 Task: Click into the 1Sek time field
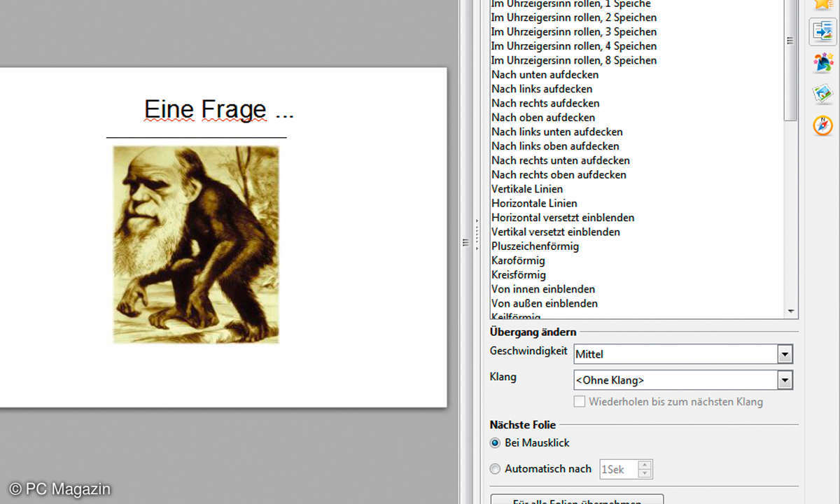[619, 469]
